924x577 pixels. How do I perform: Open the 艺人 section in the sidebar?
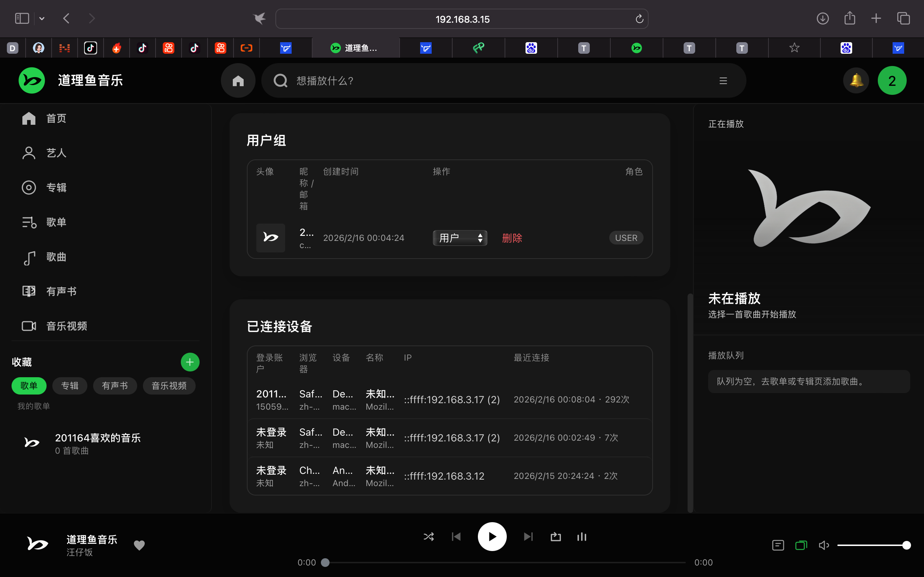[56, 153]
